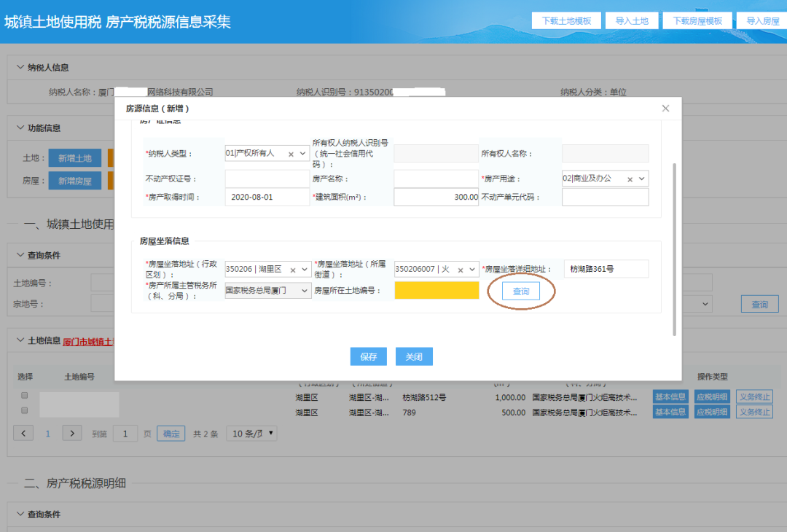The height and width of the screenshot is (532, 787).
Task: Click the yellow 房屋所在土地编号 input field
Action: [x=436, y=290]
